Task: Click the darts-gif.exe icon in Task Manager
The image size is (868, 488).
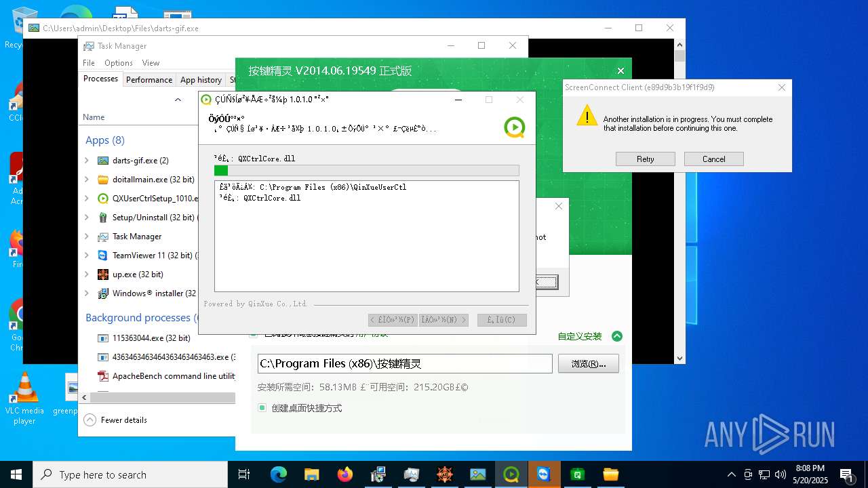Action: pyautogui.click(x=103, y=161)
